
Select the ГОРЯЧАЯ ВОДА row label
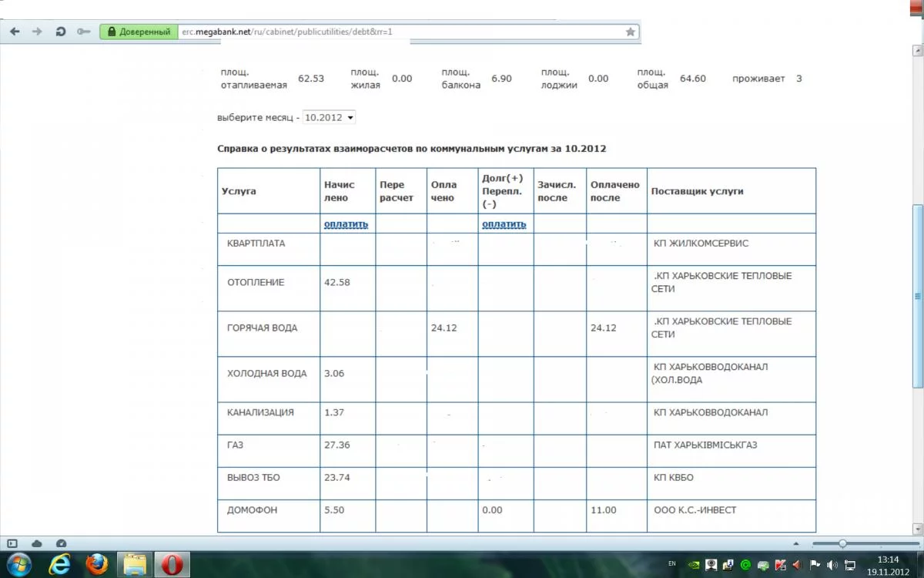tap(262, 328)
